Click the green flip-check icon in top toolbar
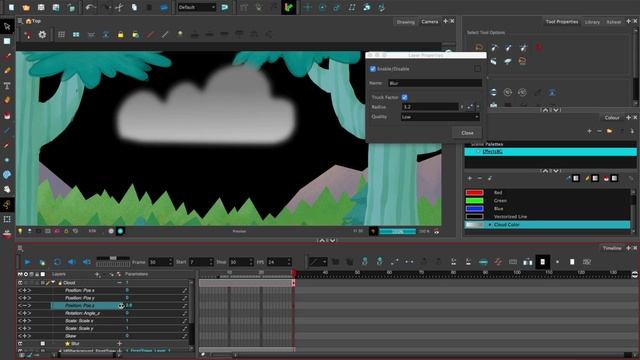 [x=288, y=7]
